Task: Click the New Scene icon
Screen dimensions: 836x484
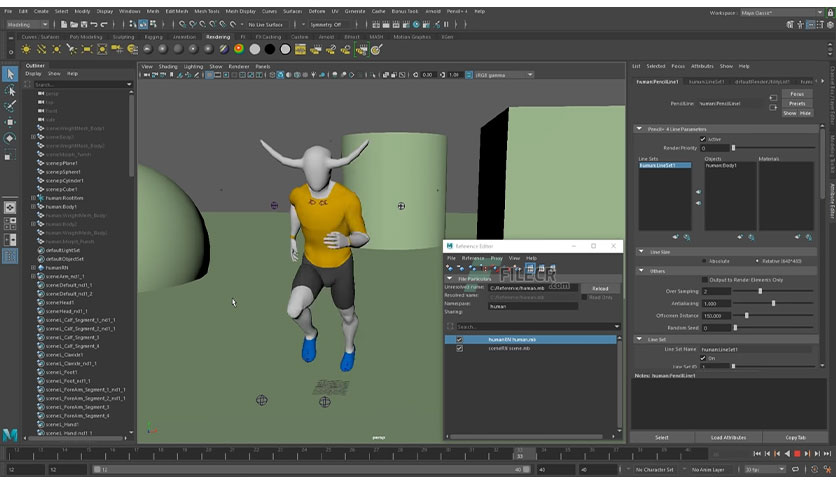Action: 63,25
